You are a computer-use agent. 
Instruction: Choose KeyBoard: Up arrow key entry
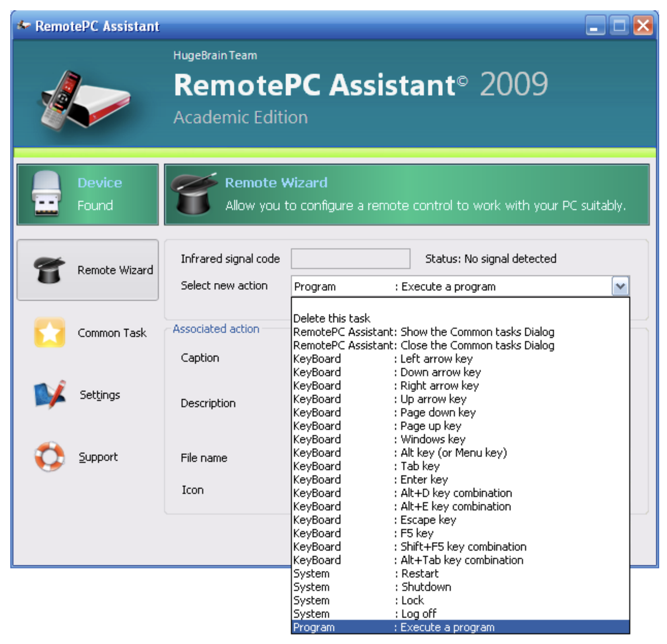click(460, 399)
